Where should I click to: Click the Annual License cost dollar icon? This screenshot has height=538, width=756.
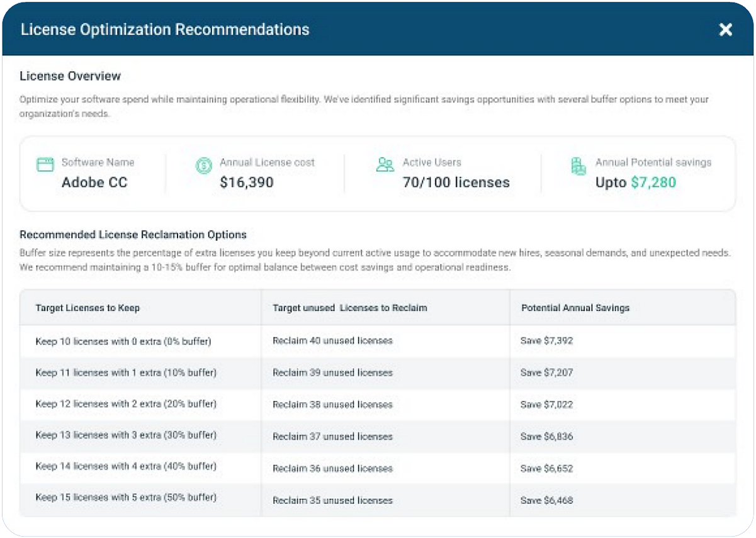click(x=203, y=165)
